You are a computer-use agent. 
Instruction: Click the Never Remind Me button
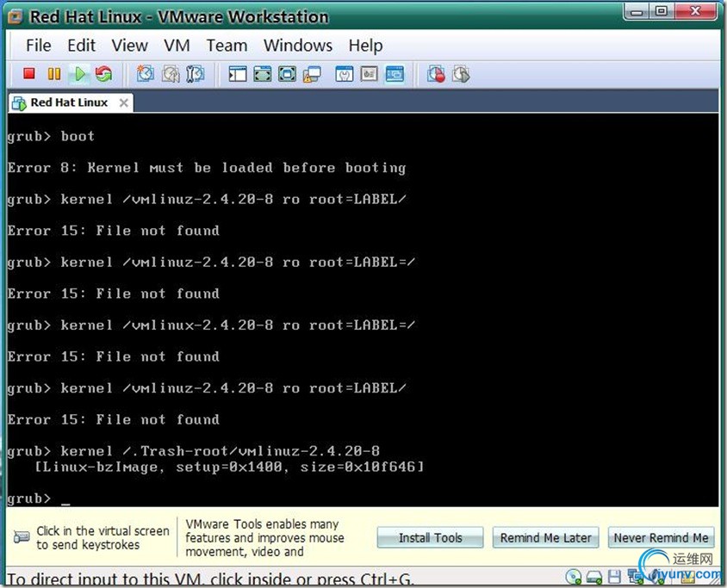pos(662,537)
